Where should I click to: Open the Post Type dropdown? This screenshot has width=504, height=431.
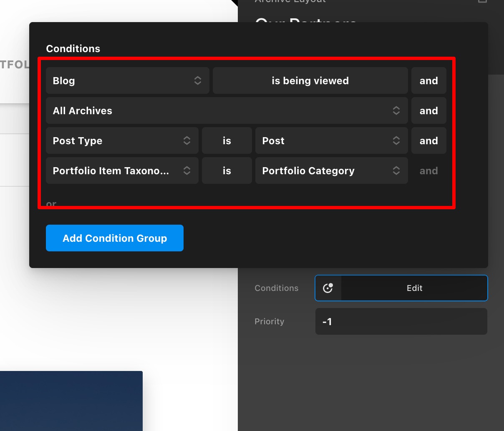coord(122,141)
